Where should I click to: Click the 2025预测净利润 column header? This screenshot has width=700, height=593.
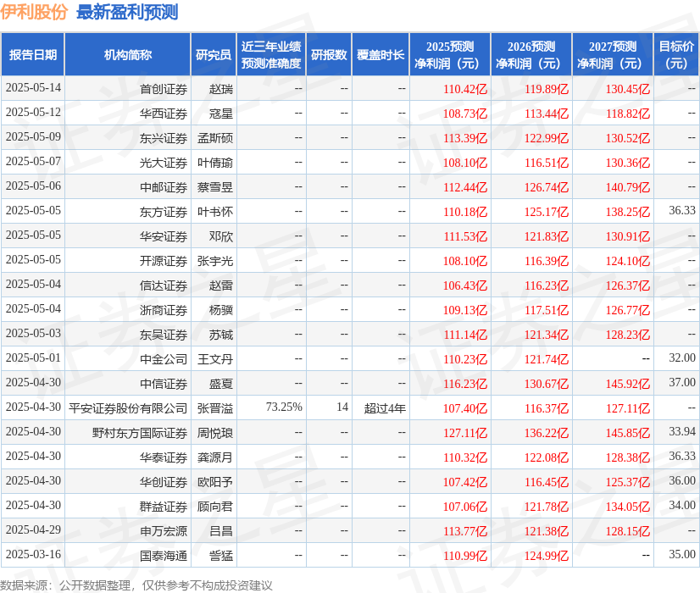coord(450,54)
